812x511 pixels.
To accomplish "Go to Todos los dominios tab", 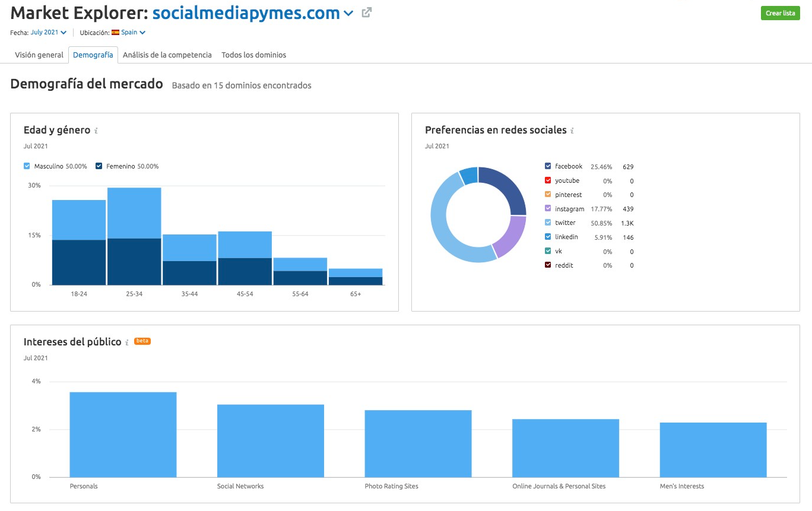I will coord(253,55).
